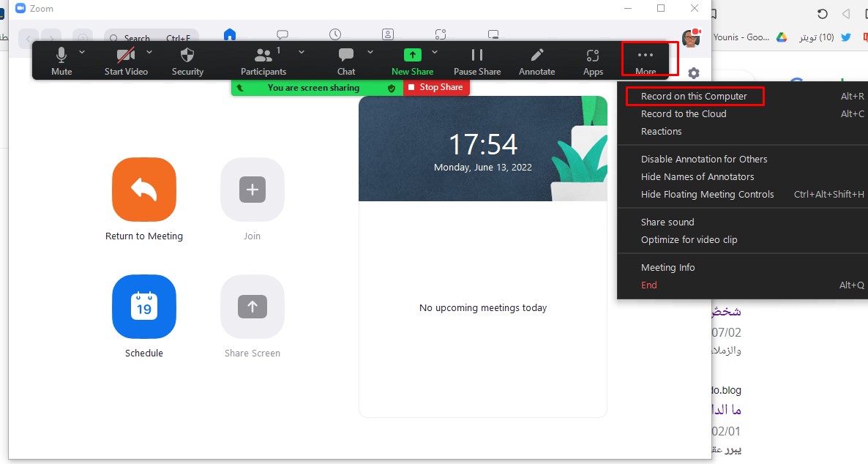Click the Search field in Zoom

(x=146, y=38)
